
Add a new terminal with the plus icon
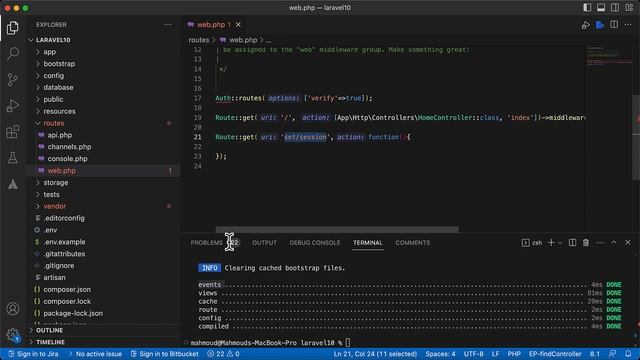coord(551,243)
